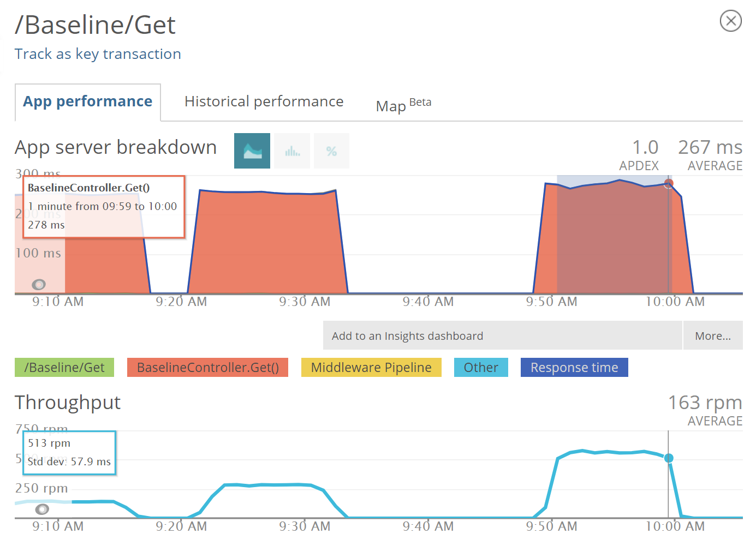The height and width of the screenshot is (540, 756).
Task: Switch to the percentile chart view icon
Action: [x=331, y=151]
